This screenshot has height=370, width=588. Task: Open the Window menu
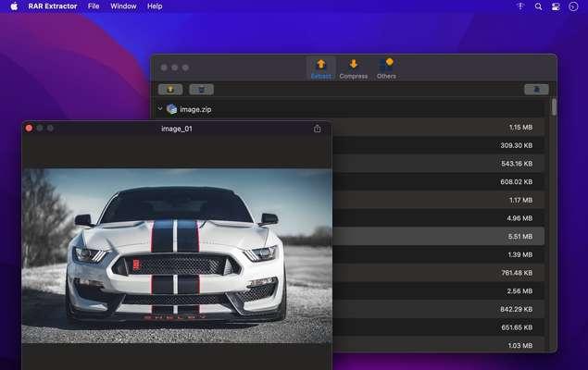[123, 6]
